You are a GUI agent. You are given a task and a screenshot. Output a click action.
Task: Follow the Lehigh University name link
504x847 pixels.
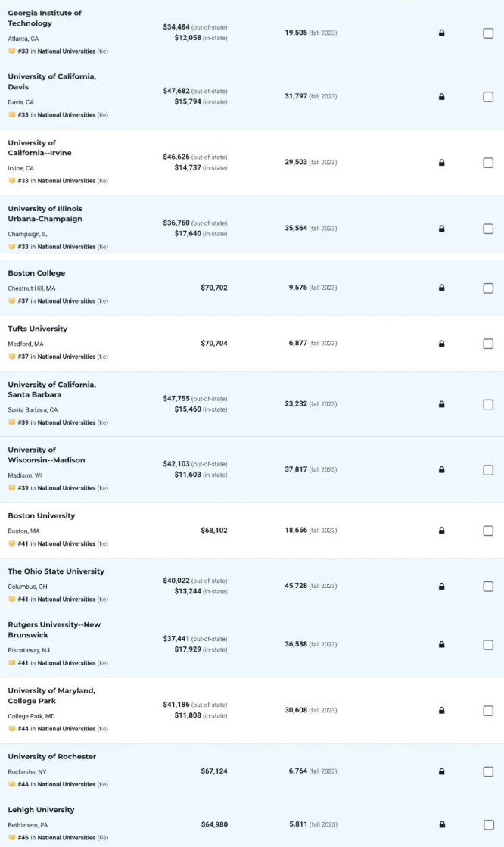[x=41, y=810]
